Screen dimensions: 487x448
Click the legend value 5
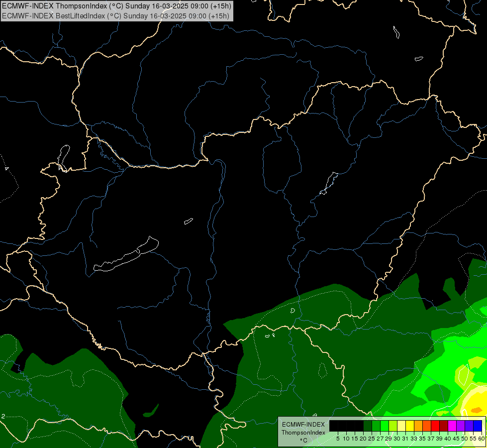[338, 439]
